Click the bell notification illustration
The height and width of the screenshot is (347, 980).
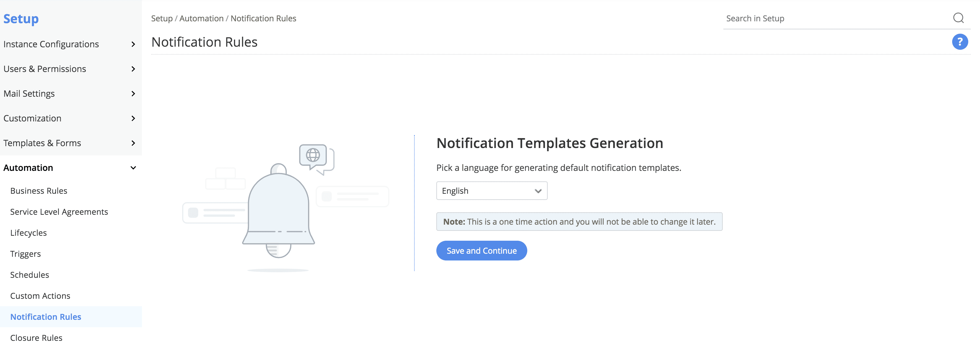[x=279, y=209]
